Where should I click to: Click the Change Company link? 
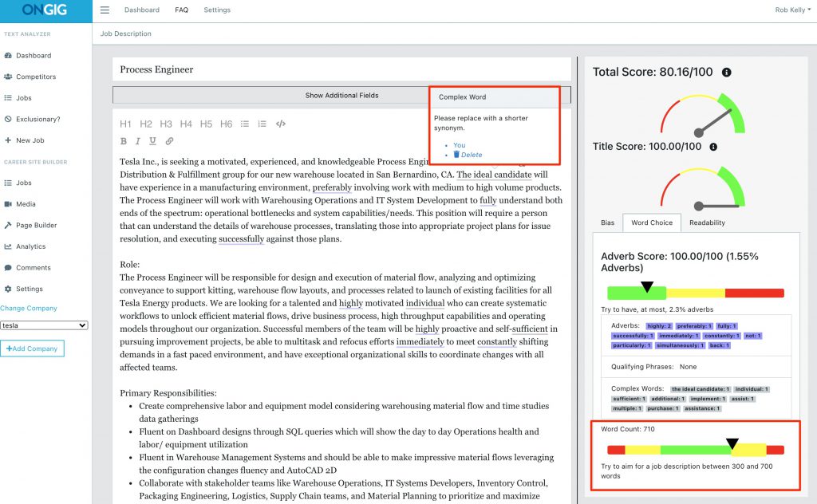tap(29, 309)
